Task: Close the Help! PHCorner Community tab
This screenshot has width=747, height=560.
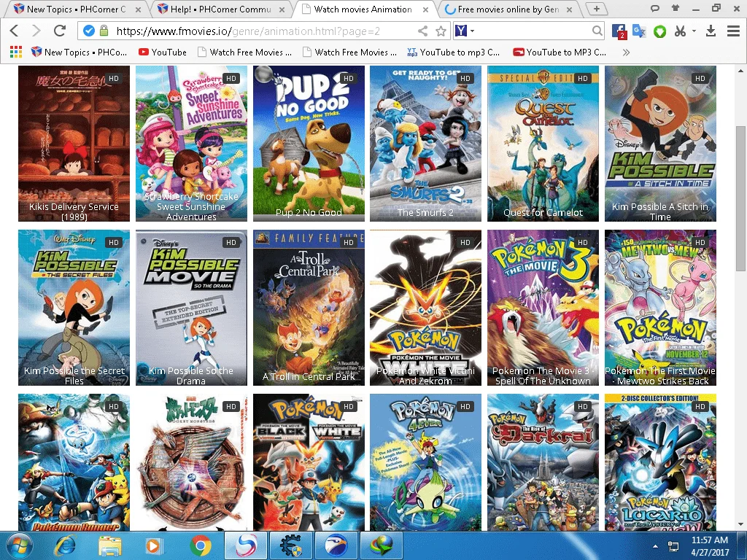Action: [x=282, y=9]
